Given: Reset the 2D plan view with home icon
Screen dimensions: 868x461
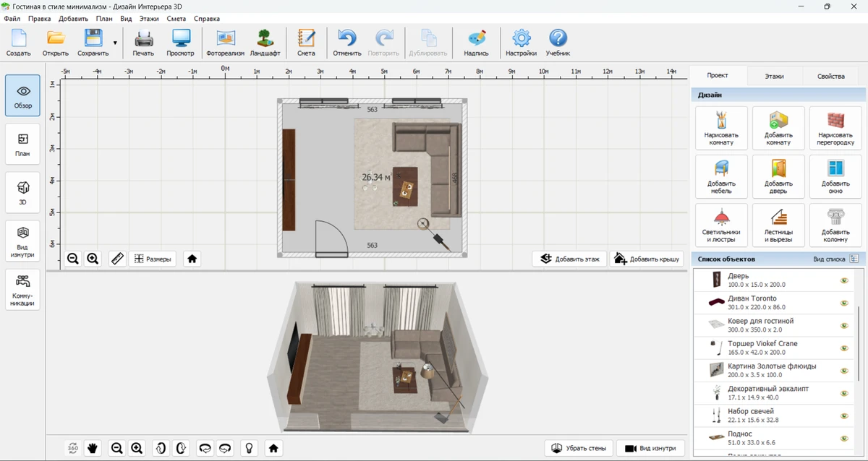Looking at the screenshot, I should click(192, 259).
